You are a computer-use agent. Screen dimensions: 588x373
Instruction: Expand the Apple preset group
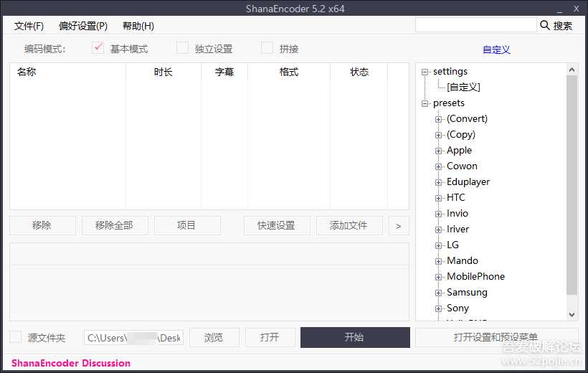click(x=439, y=151)
